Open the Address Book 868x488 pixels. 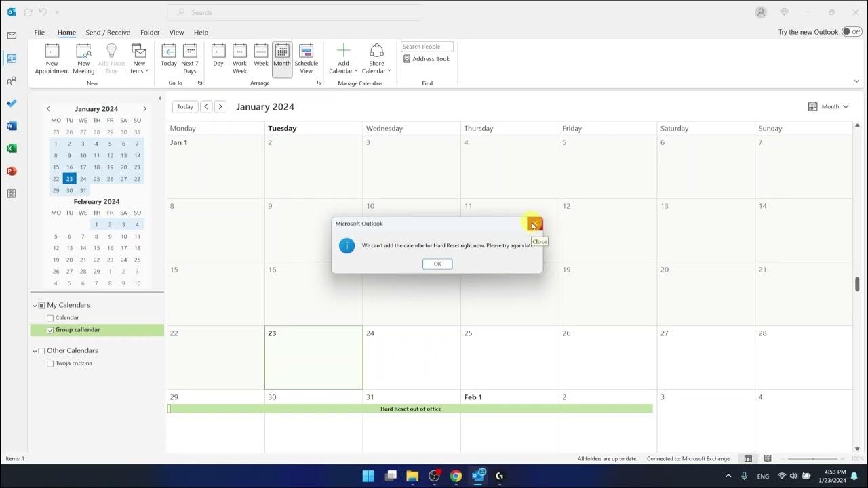pos(427,59)
